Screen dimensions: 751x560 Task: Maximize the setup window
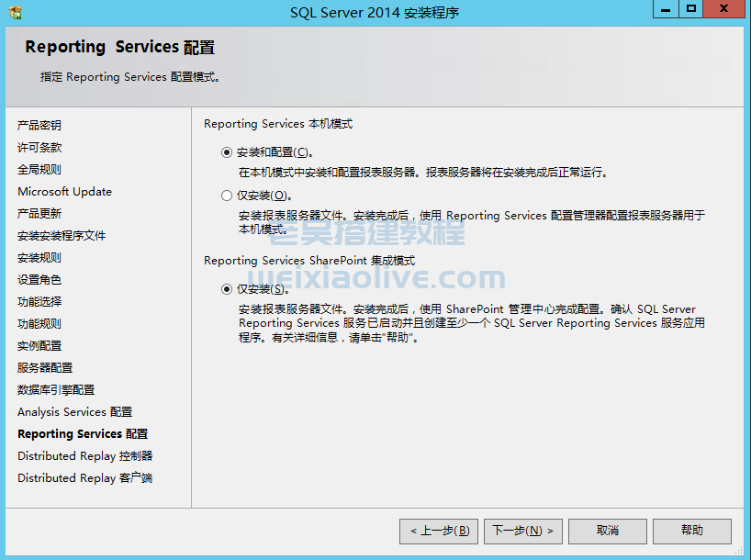click(691, 9)
